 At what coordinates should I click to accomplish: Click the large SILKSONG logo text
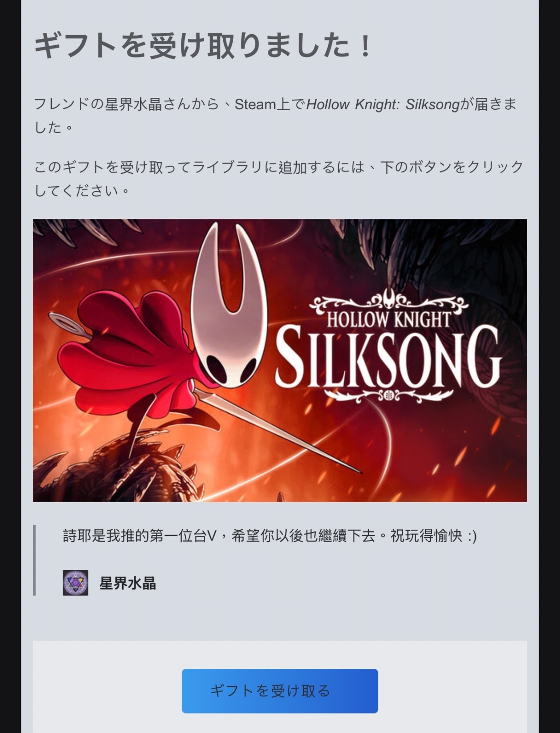tap(388, 356)
